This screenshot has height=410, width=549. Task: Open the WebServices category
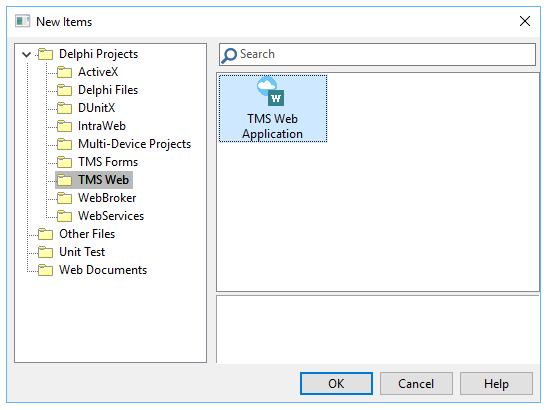tap(111, 216)
